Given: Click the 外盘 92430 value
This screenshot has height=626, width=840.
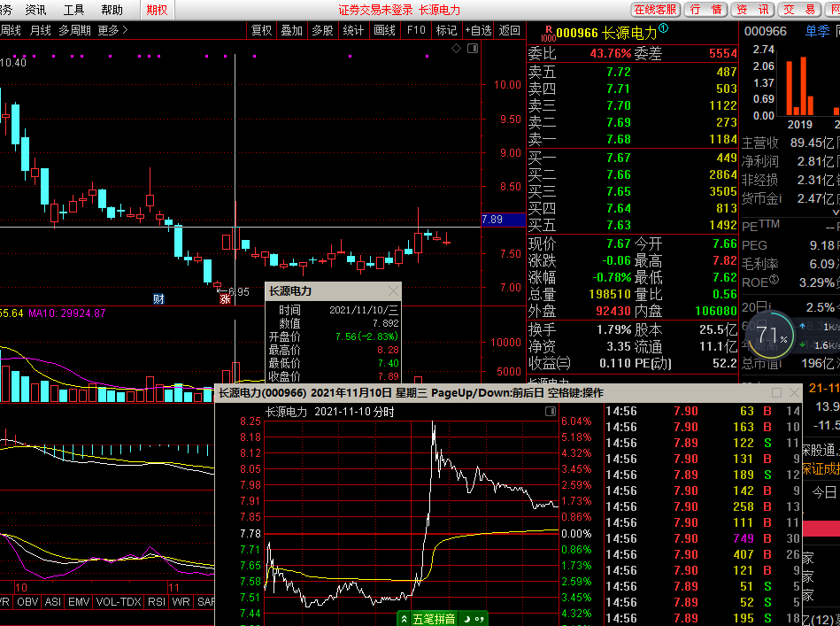Looking at the screenshot, I should point(613,312).
